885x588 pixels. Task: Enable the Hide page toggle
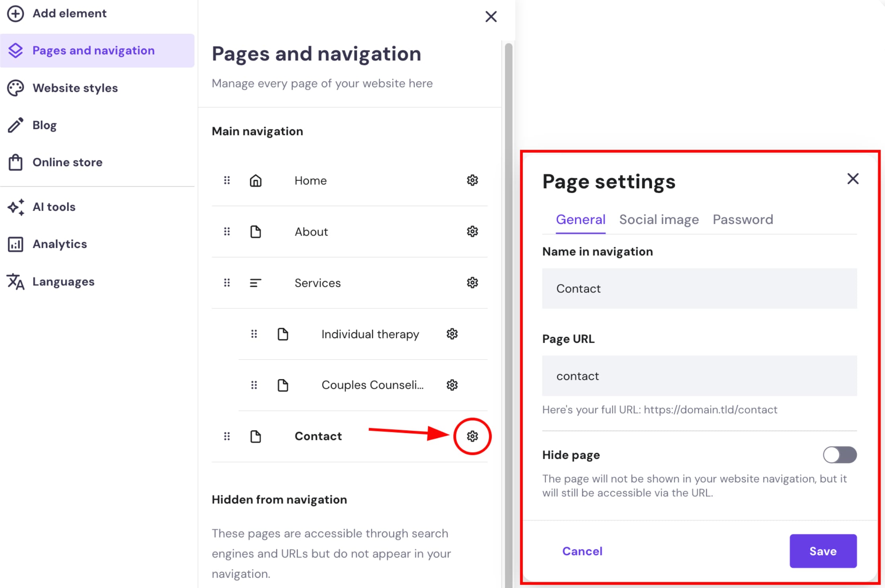[x=840, y=455]
